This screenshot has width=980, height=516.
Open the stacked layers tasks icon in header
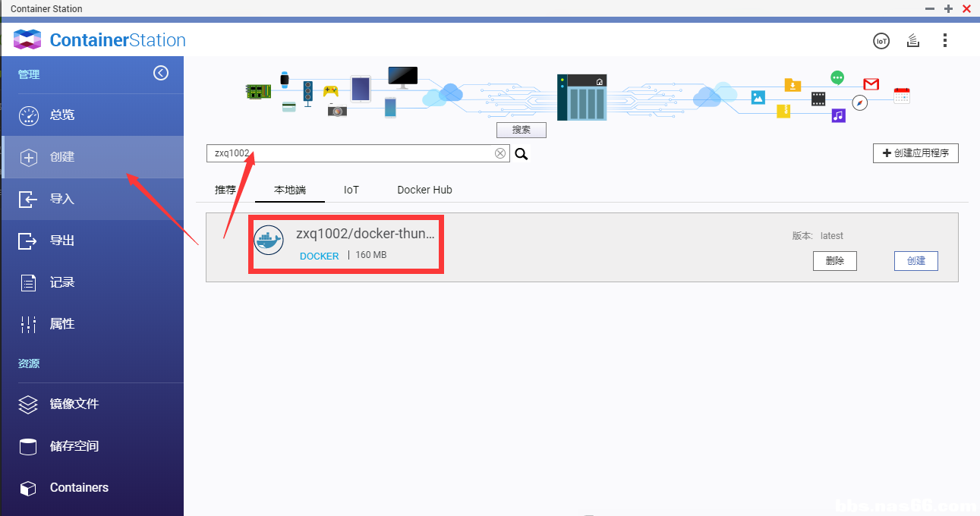pyautogui.click(x=913, y=41)
